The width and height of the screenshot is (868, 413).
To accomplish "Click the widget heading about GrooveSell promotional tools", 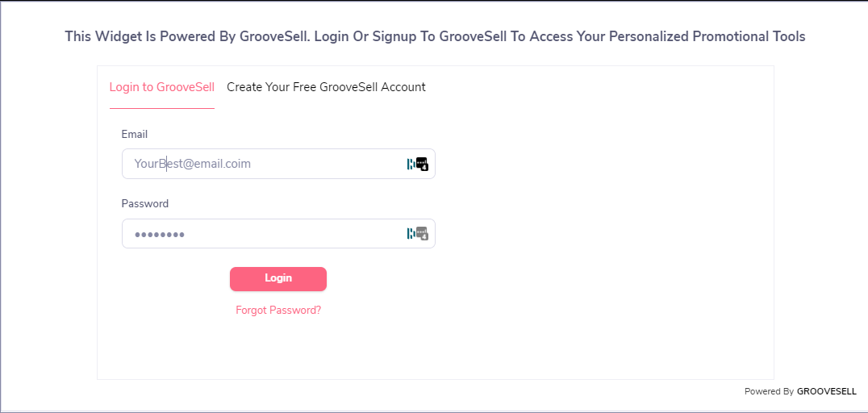I will [435, 36].
